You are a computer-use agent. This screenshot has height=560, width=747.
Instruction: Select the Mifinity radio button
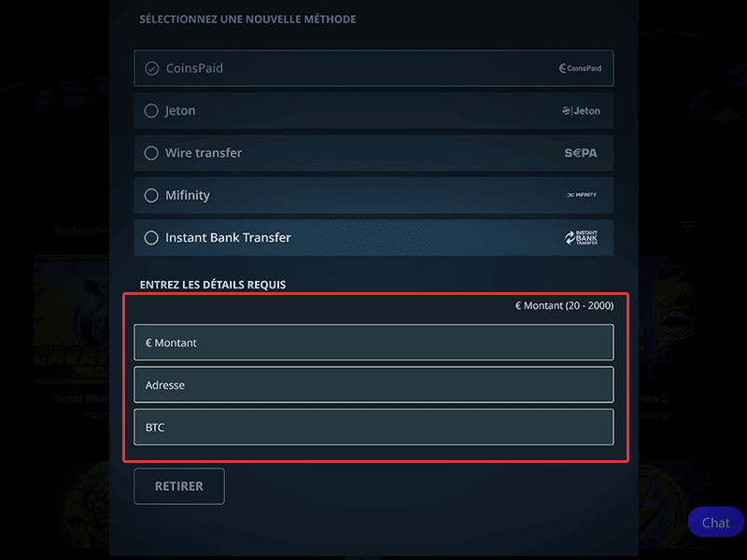[151, 195]
